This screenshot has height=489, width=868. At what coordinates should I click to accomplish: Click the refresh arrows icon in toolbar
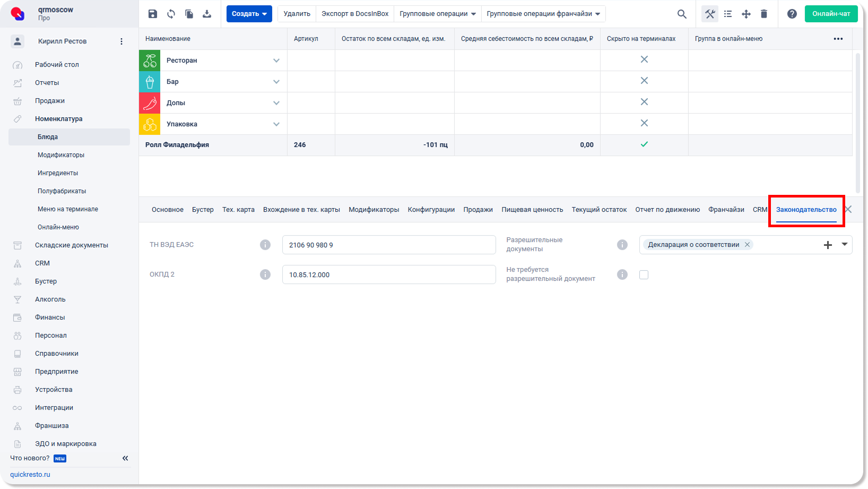point(171,14)
